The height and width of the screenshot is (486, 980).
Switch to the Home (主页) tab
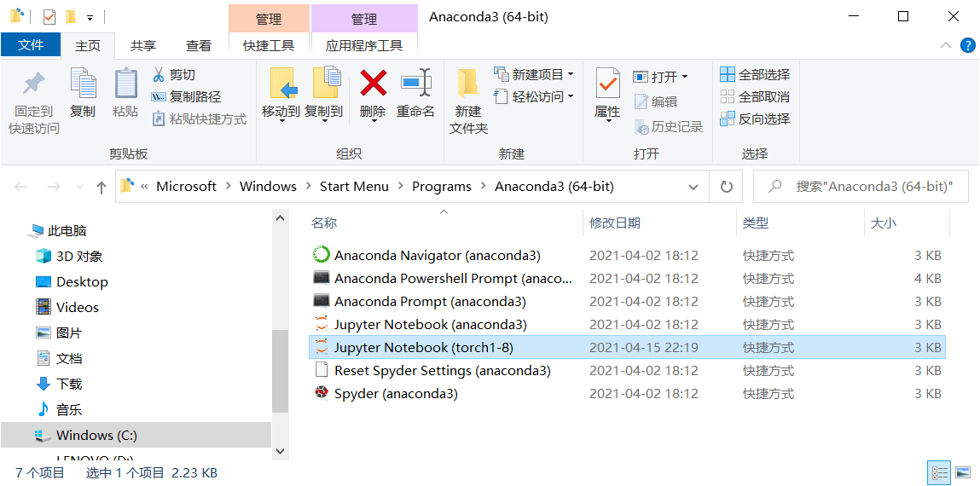[x=88, y=45]
